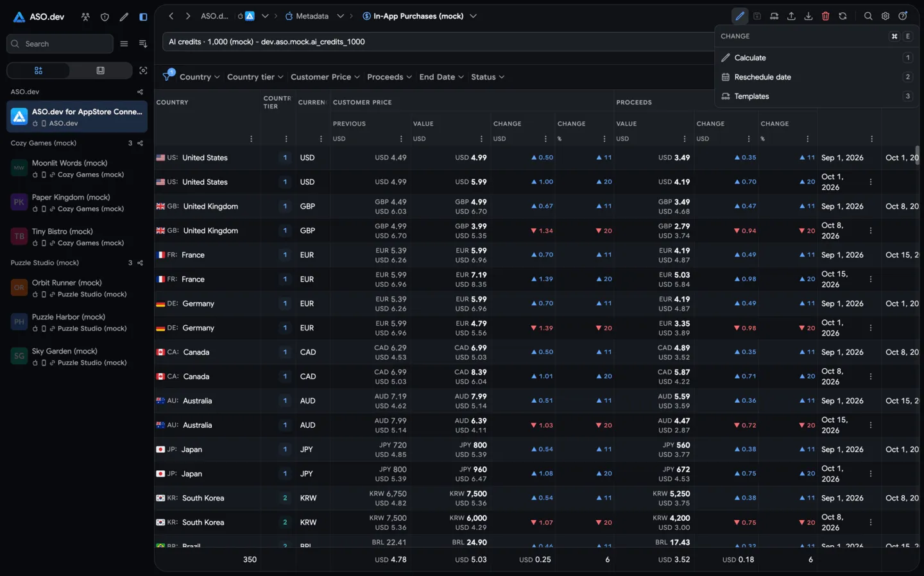Select Moonlit Words (mock) app in sidebar
This screenshot has height=576, width=924.
pyautogui.click(x=77, y=169)
